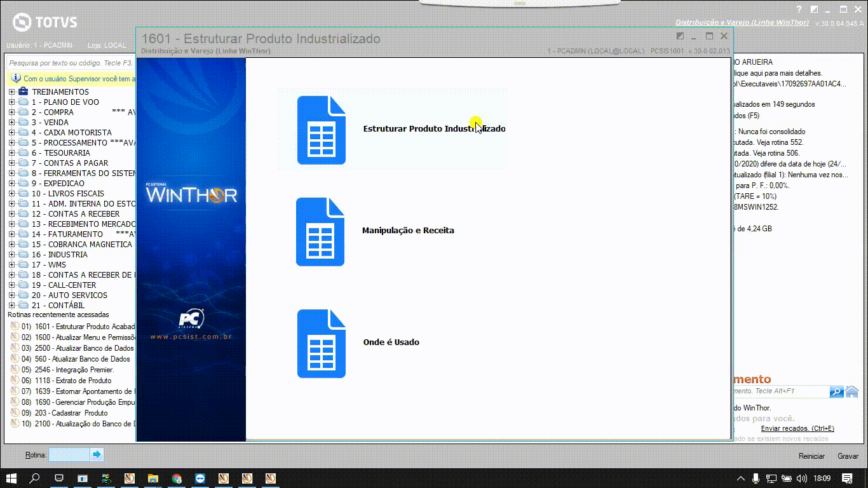868x488 pixels.
Task: Expand the 10 - LIVROS FISCAIS node
Action: (11, 194)
